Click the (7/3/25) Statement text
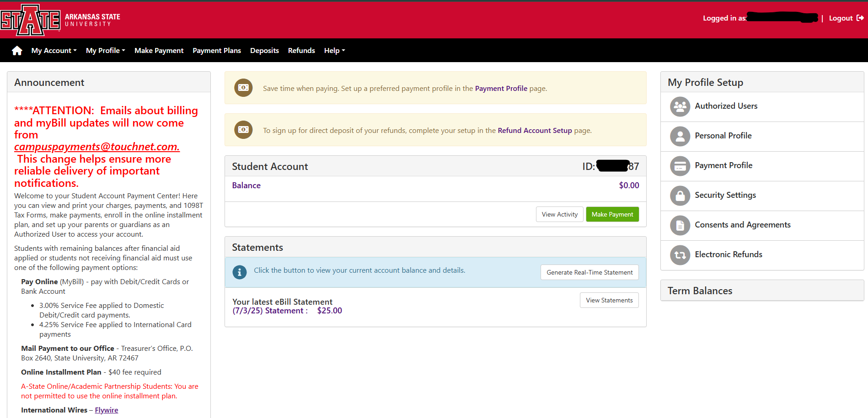Viewport: 868px width, 418px height. [270, 311]
